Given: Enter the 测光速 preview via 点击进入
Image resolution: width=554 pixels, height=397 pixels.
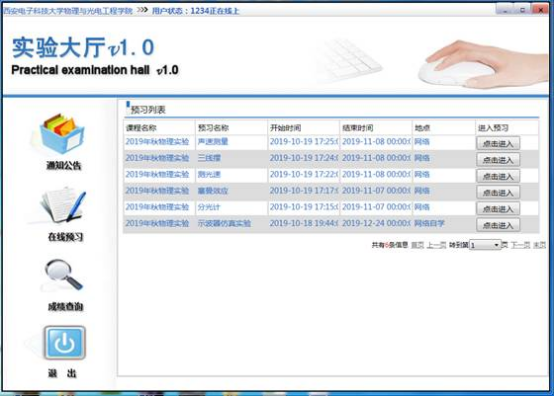Looking at the screenshot, I should coord(498,176).
